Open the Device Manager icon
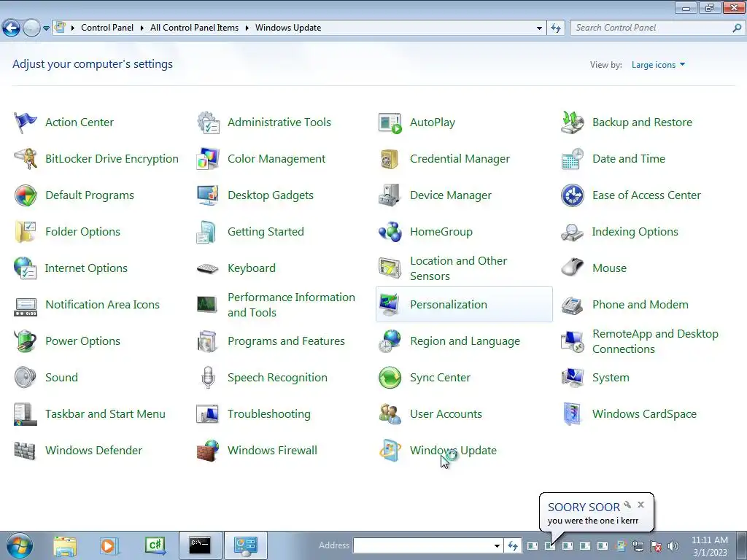This screenshot has height=560, width=747. tap(390, 195)
